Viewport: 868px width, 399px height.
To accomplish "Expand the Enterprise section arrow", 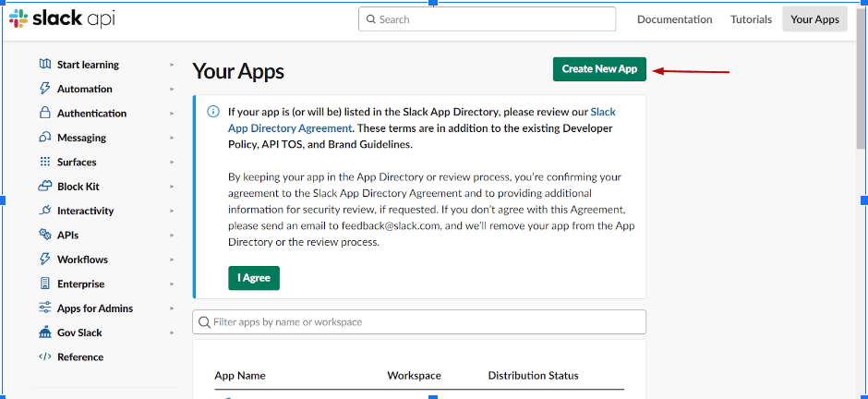I will (x=172, y=284).
